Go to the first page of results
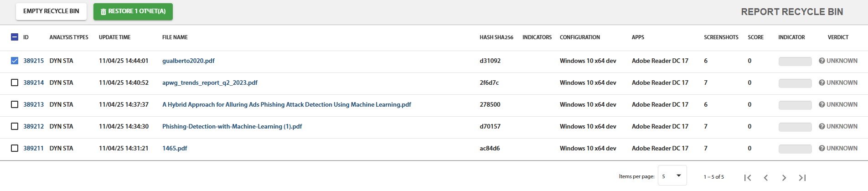The height and width of the screenshot is (191, 868). (x=747, y=178)
